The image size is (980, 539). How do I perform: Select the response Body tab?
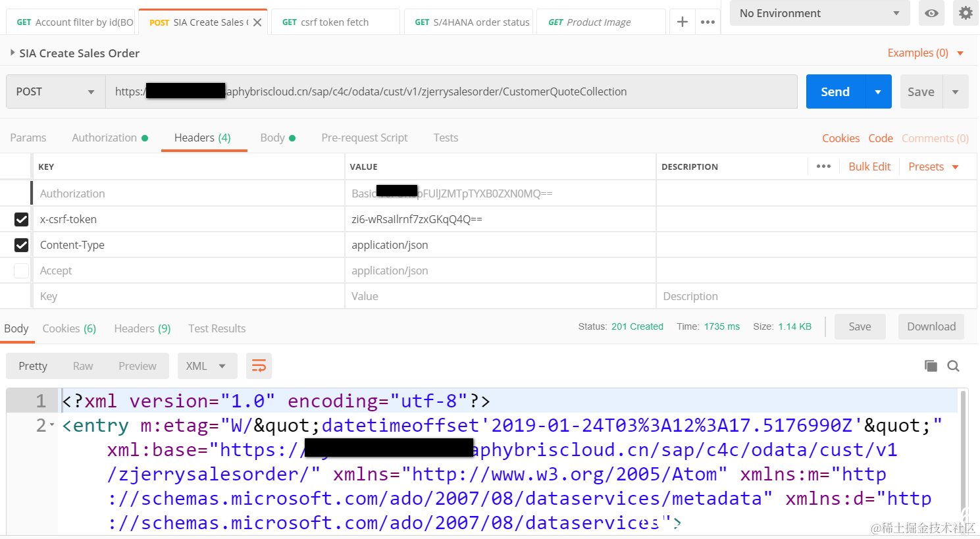point(16,328)
